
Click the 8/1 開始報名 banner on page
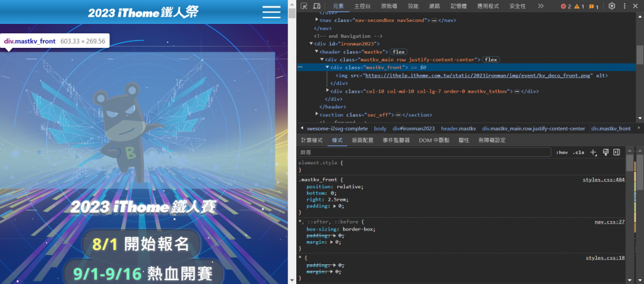point(141,244)
